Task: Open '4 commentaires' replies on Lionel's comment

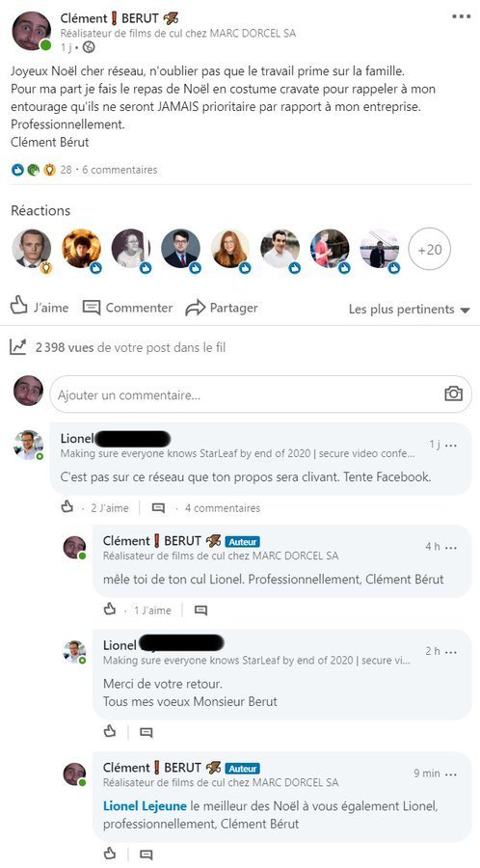Action: click(223, 507)
